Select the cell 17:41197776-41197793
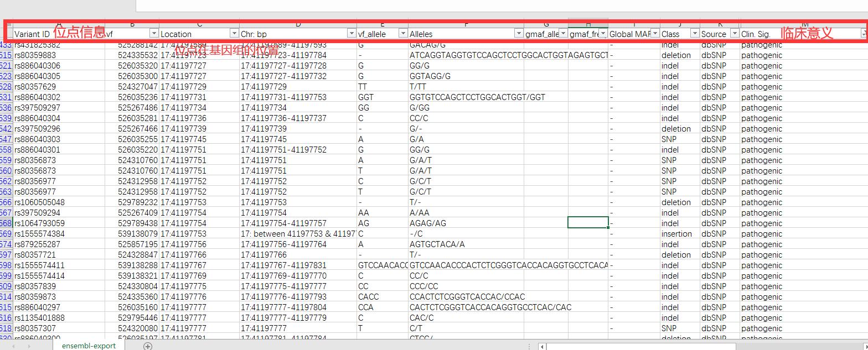Viewport: 868px width, 350px height. [298, 297]
